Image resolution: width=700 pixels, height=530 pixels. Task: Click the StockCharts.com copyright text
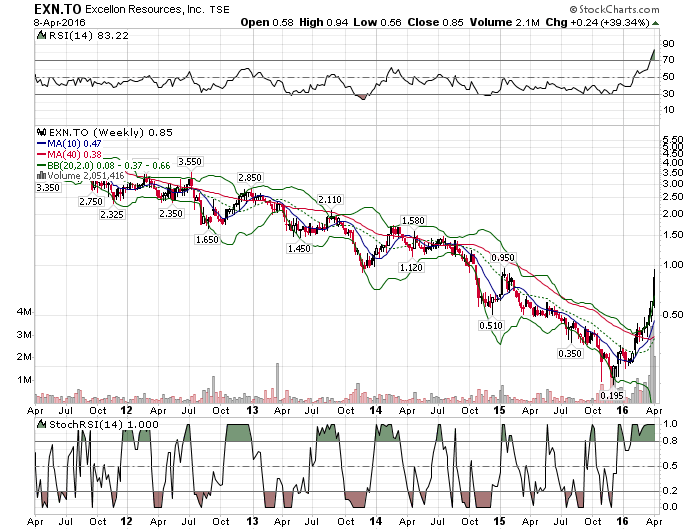tap(614, 9)
